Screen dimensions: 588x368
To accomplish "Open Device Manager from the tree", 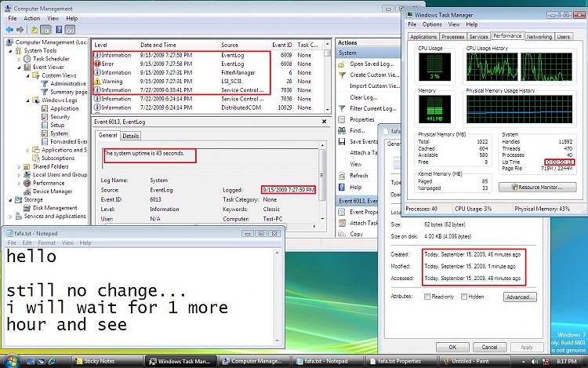I will (52, 191).
